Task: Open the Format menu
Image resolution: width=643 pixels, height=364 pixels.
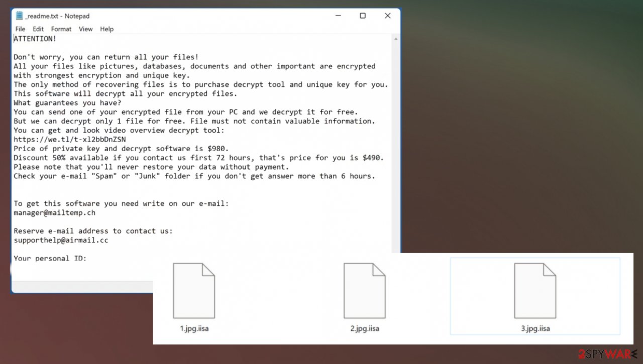Action: (x=61, y=29)
